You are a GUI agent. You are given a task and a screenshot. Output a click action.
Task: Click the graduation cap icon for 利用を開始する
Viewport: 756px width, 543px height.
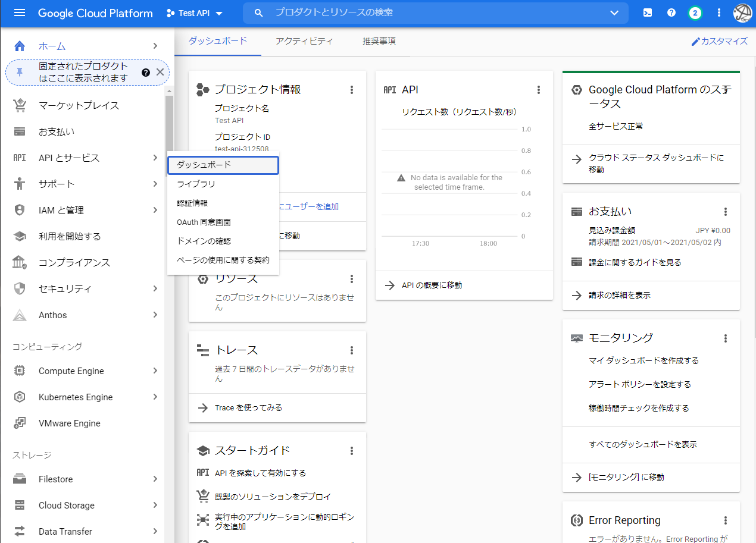coord(20,237)
